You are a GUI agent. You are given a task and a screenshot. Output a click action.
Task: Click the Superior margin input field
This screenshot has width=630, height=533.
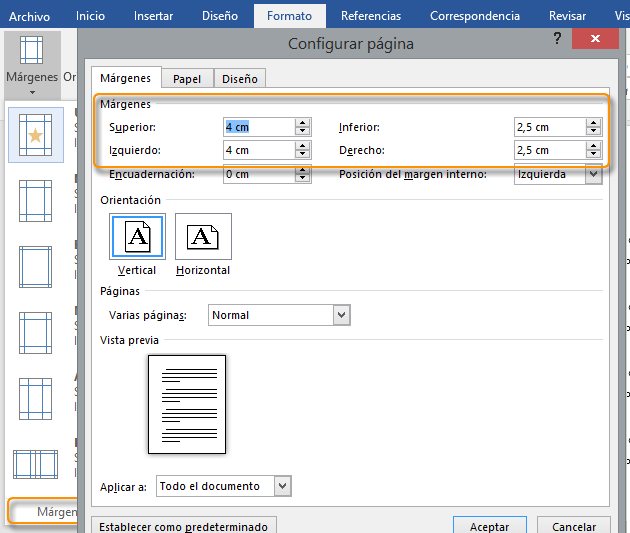click(259, 127)
